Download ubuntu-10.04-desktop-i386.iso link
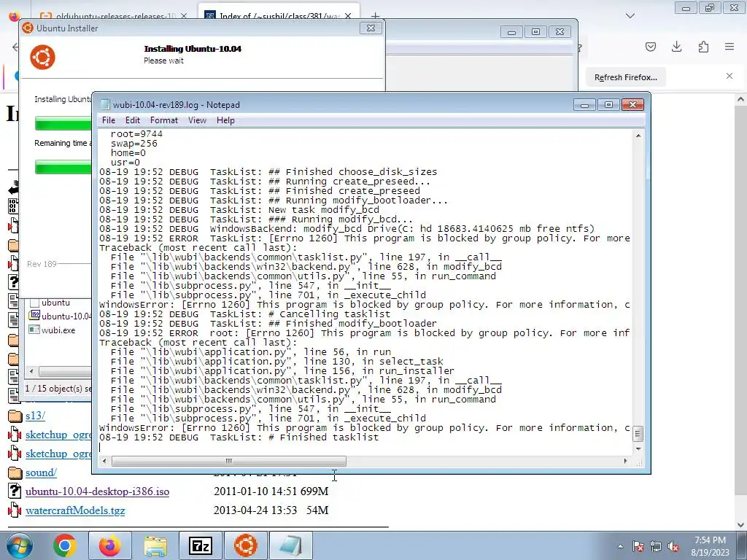The height and width of the screenshot is (560, 747). click(97, 491)
